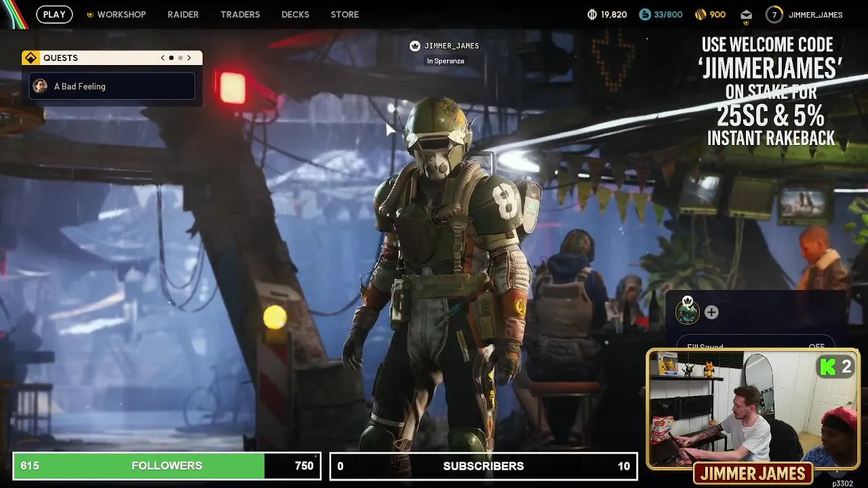Toggle the Fill Squad option

[755, 346]
